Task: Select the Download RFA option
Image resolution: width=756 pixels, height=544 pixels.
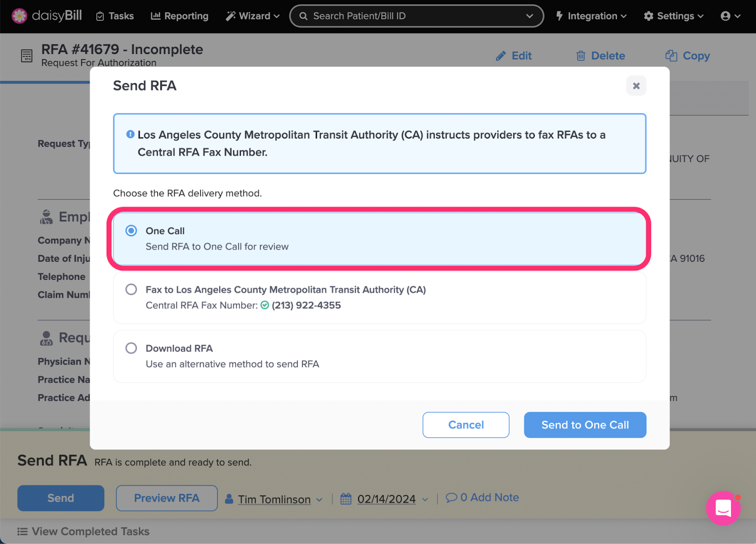Action: [x=379, y=356]
